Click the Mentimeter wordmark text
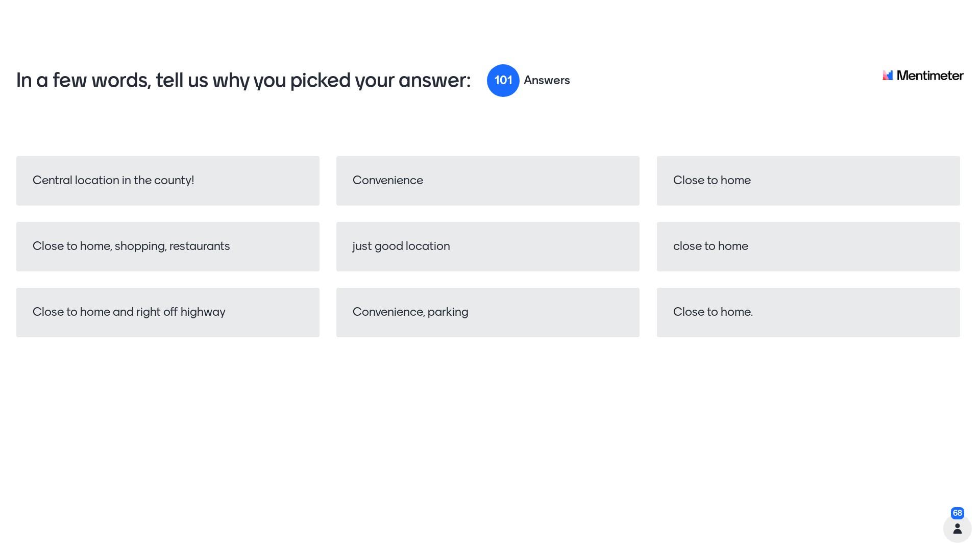The height and width of the screenshot is (551, 980). (x=929, y=76)
